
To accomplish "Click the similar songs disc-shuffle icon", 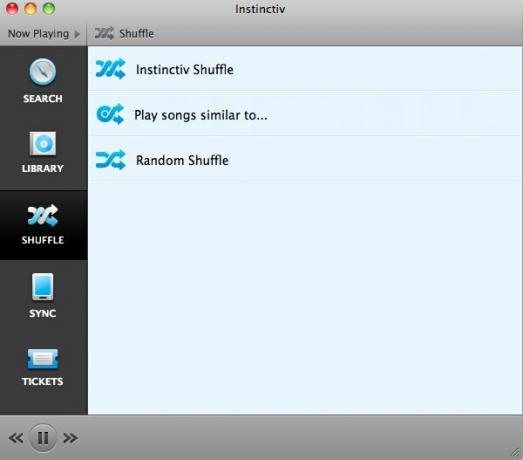I will [x=110, y=114].
